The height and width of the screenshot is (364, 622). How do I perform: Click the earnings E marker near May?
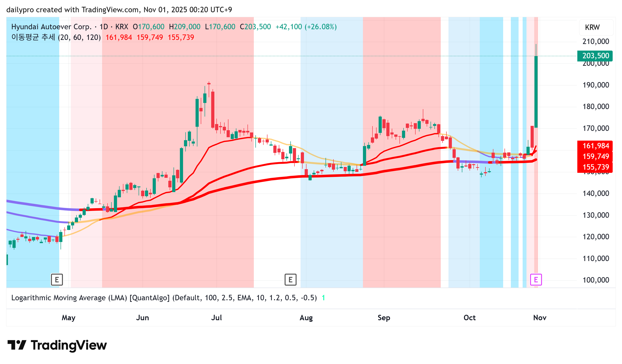point(57,280)
